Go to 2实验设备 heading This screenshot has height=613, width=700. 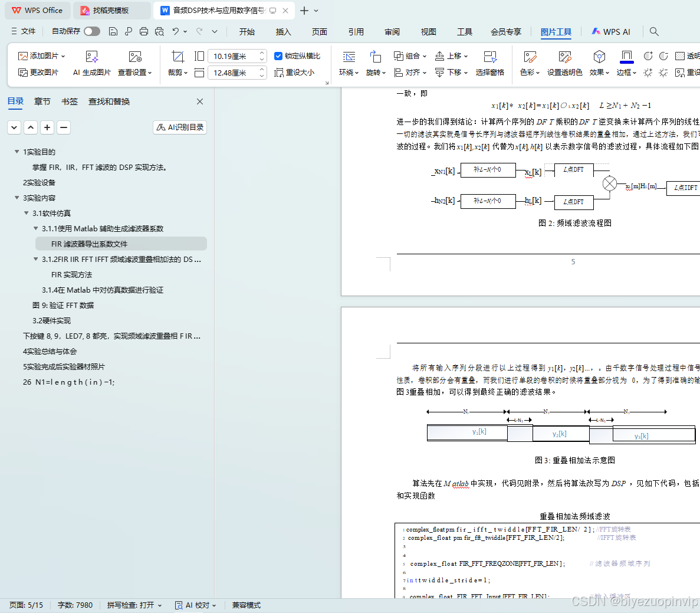40,182
